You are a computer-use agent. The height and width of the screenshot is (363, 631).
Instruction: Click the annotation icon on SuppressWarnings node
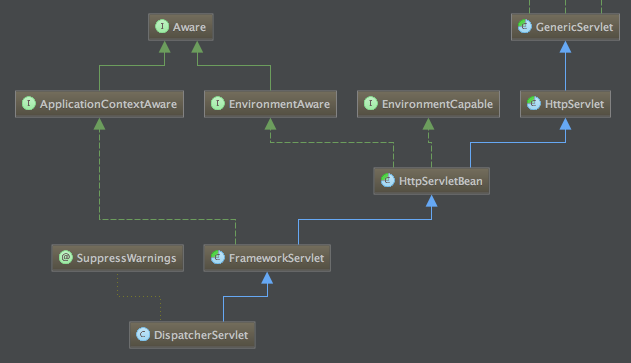tap(66, 257)
